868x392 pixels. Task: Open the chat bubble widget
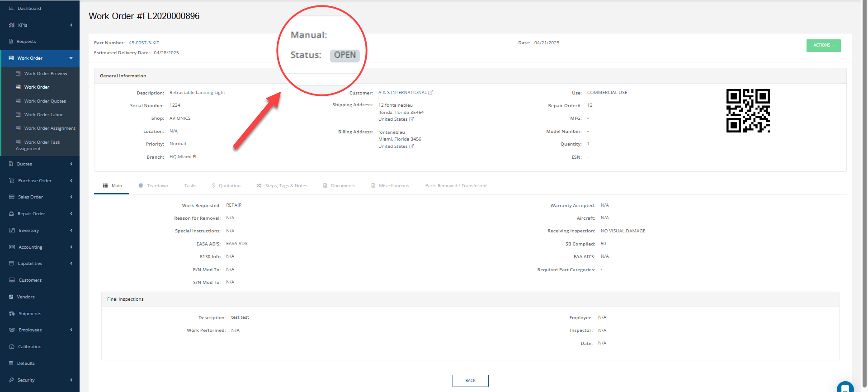tap(844, 387)
